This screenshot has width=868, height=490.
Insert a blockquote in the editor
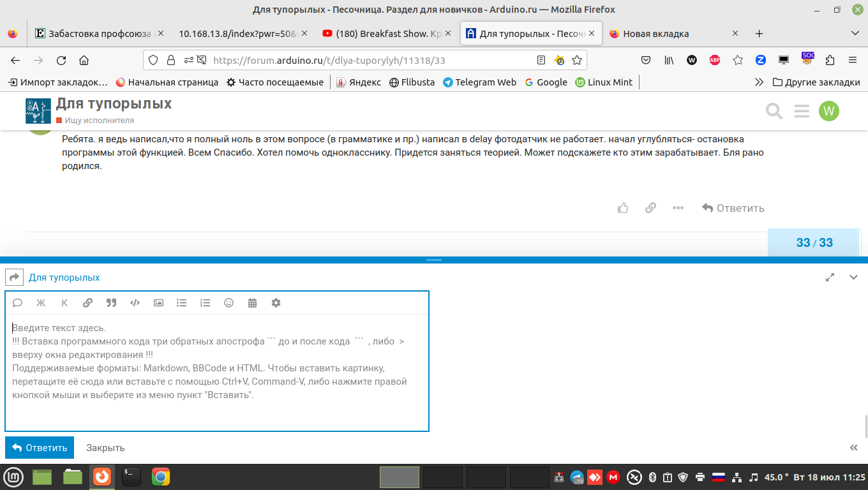pos(111,303)
